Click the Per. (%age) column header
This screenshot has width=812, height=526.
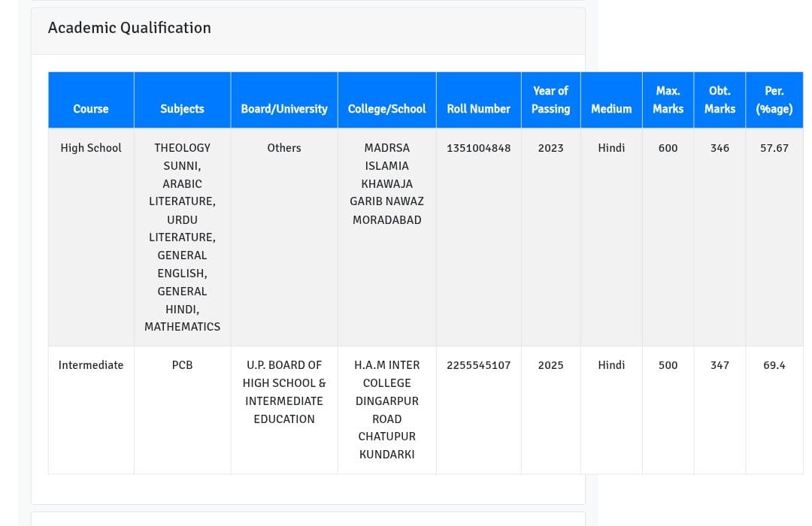[x=774, y=100]
